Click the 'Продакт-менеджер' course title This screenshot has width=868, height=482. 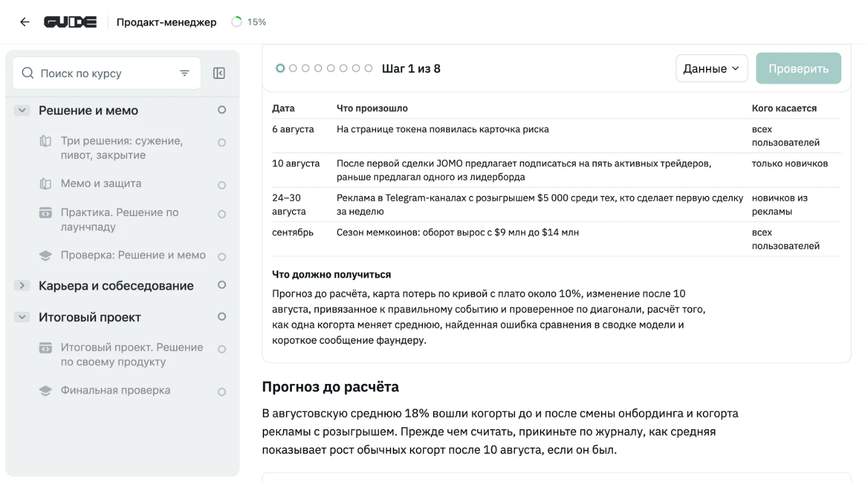click(167, 22)
